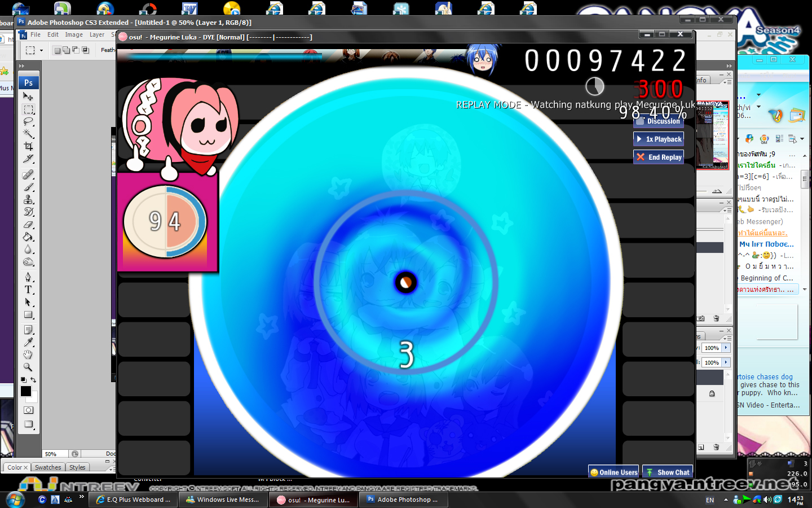Screen dimensions: 812x508
Task: Open the Photoshop Image menu
Action: (x=74, y=34)
